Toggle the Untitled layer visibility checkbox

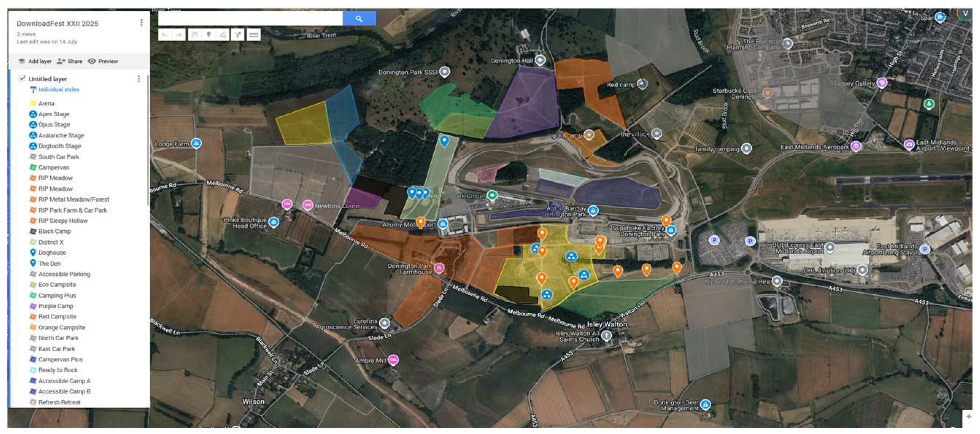pos(22,78)
